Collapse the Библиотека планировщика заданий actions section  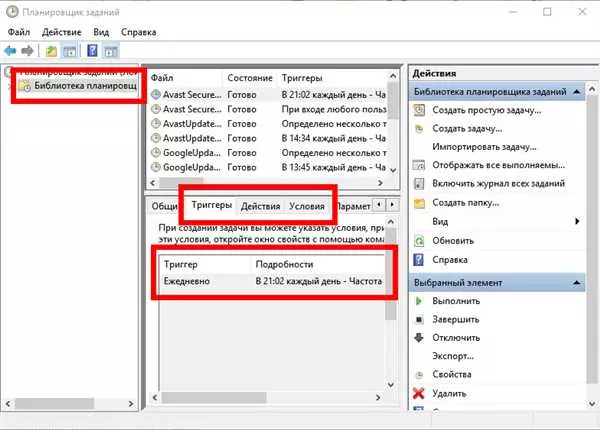click(x=577, y=92)
